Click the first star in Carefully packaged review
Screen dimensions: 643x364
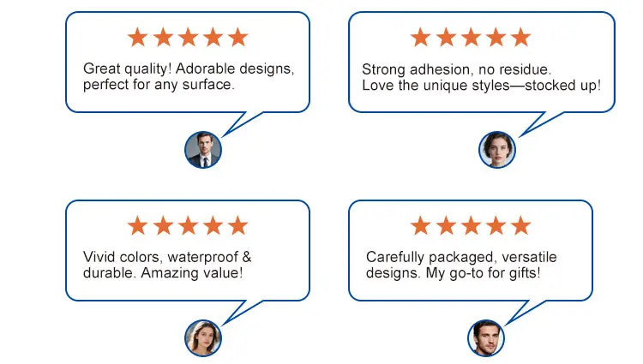[420, 226]
